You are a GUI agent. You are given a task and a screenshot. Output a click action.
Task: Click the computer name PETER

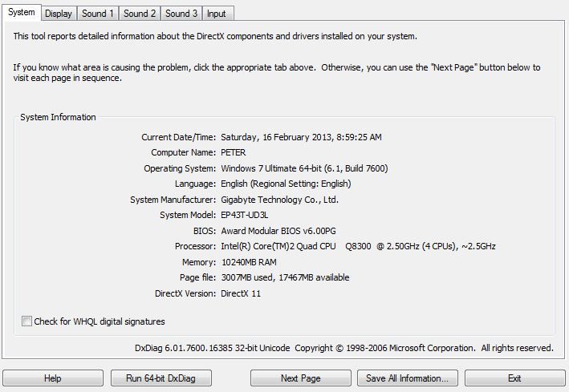click(x=234, y=152)
